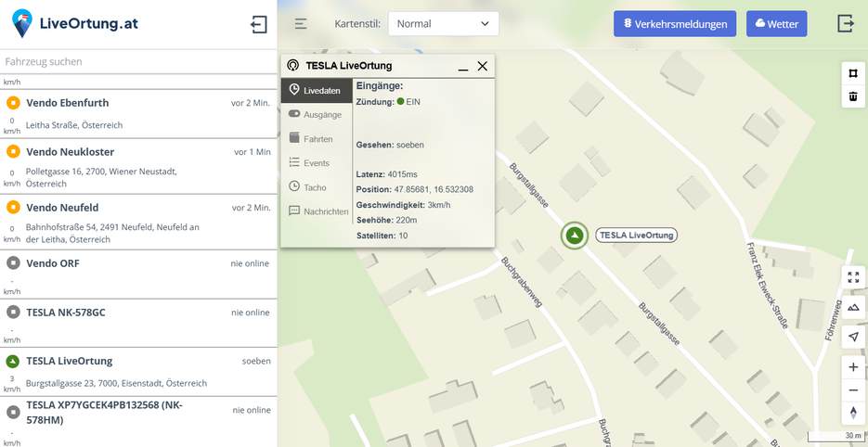Screen dimensions: 868x447
Task: Click the gray status icon of Vendo ORF
Action: point(13,263)
